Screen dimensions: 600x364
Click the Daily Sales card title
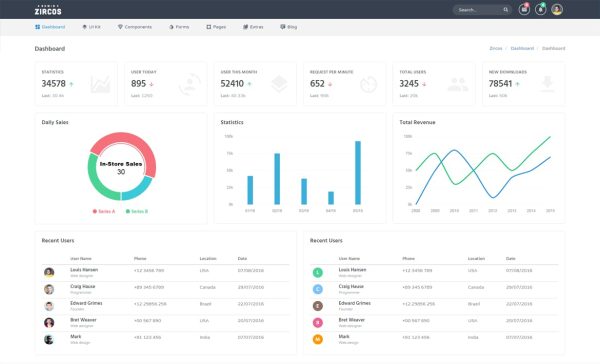tap(55, 122)
